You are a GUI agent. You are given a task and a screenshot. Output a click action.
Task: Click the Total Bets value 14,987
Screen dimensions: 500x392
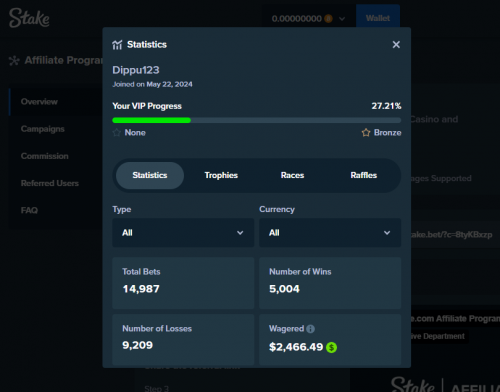coord(141,289)
